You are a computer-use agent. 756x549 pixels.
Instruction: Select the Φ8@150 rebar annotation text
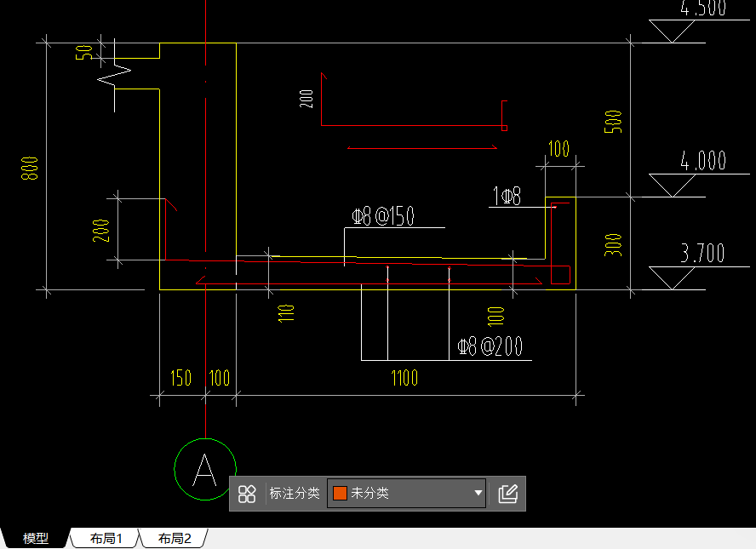click(x=383, y=216)
